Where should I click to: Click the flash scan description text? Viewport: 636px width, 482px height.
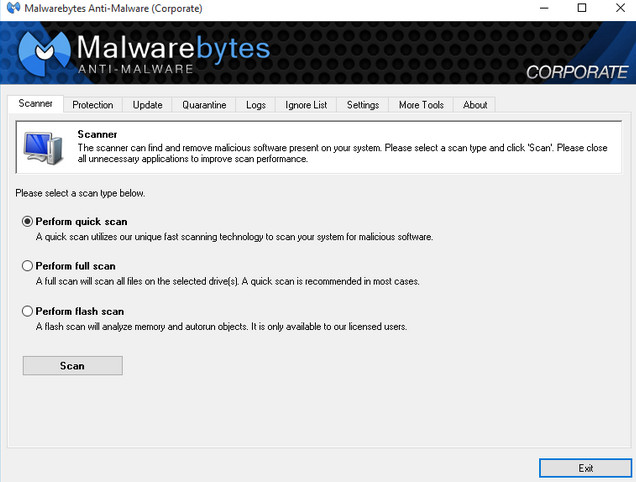coord(221,327)
